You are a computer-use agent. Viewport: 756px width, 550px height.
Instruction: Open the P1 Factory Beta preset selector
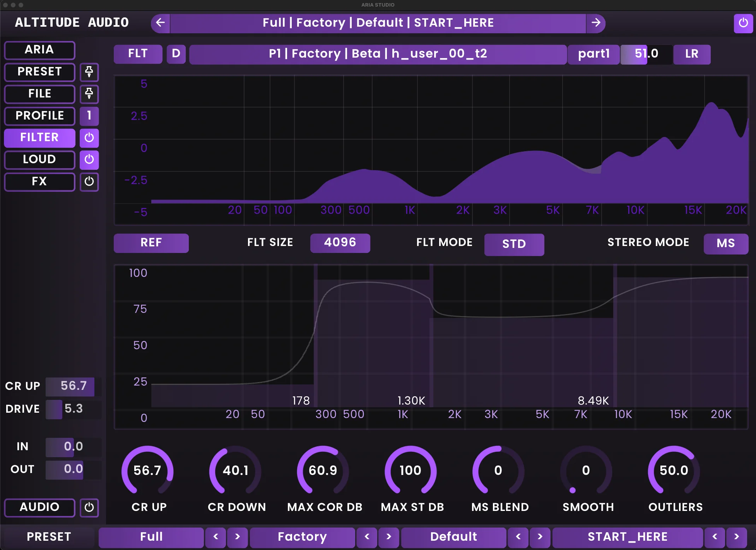pyautogui.click(x=376, y=54)
